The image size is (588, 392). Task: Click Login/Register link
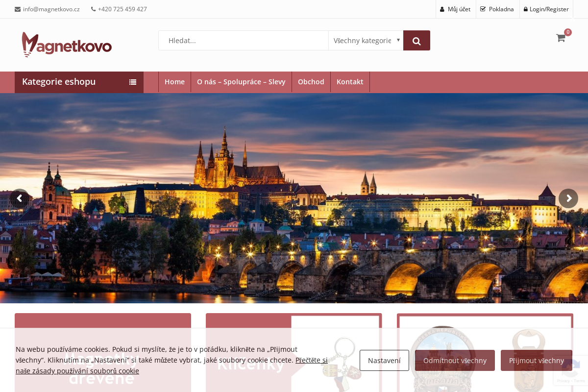(546, 9)
